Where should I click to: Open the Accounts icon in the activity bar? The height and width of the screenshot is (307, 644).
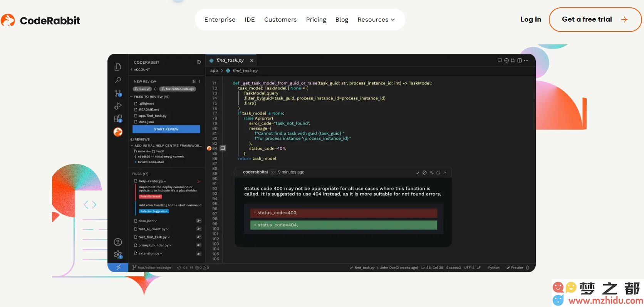[x=118, y=242]
